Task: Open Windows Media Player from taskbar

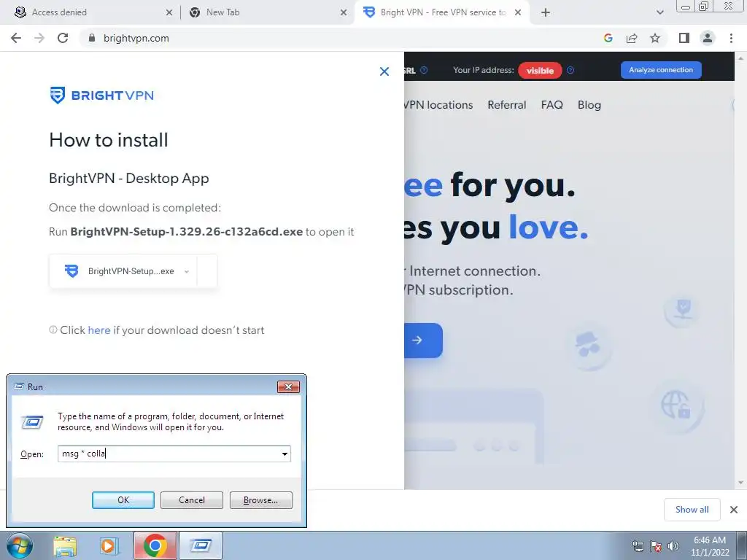Action: pos(109,545)
